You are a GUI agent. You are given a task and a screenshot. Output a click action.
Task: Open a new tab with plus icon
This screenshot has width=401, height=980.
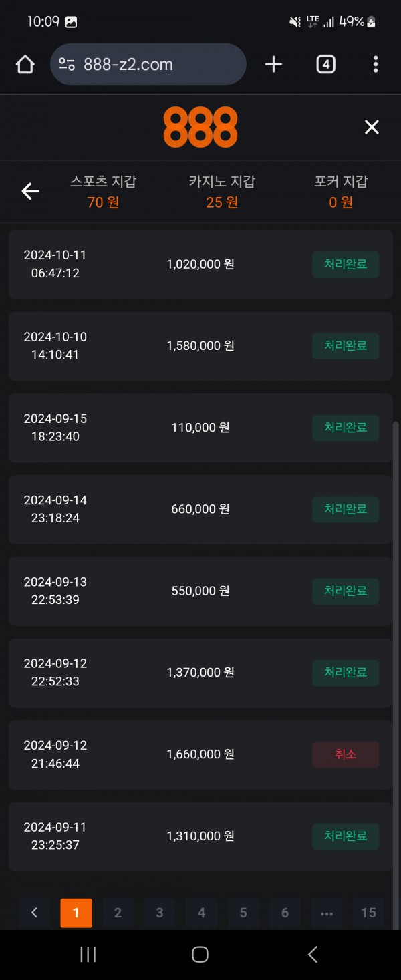pos(273,65)
